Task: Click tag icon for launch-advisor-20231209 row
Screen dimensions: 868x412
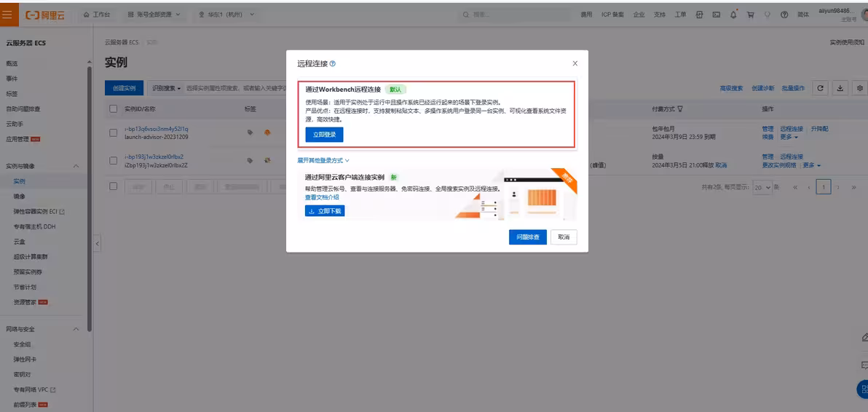Action: pyautogui.click(x=250, y=132)
